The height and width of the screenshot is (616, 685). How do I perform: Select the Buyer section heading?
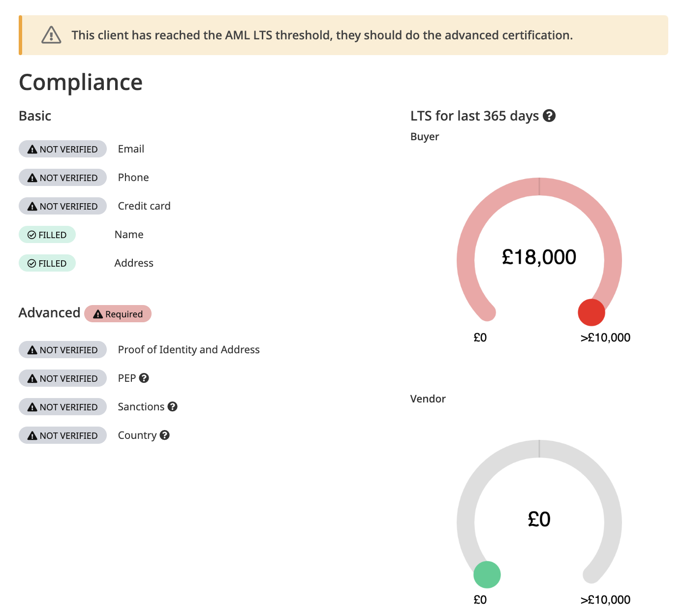[x=424, y=136]
